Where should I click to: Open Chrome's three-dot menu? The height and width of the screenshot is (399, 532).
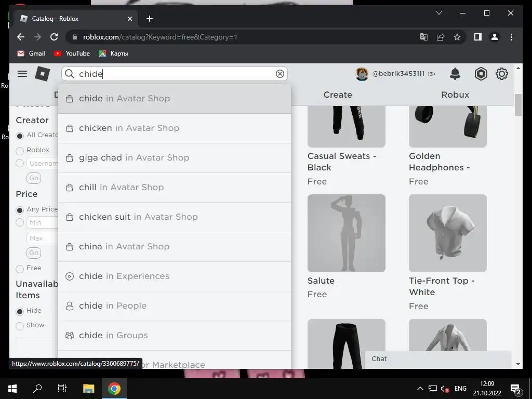511,37
